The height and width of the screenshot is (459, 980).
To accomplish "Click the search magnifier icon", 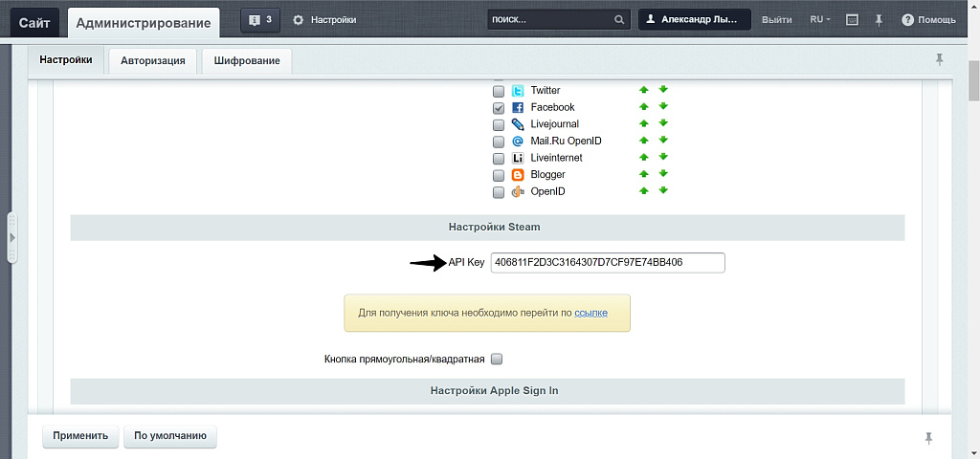I will click(619, 19).
